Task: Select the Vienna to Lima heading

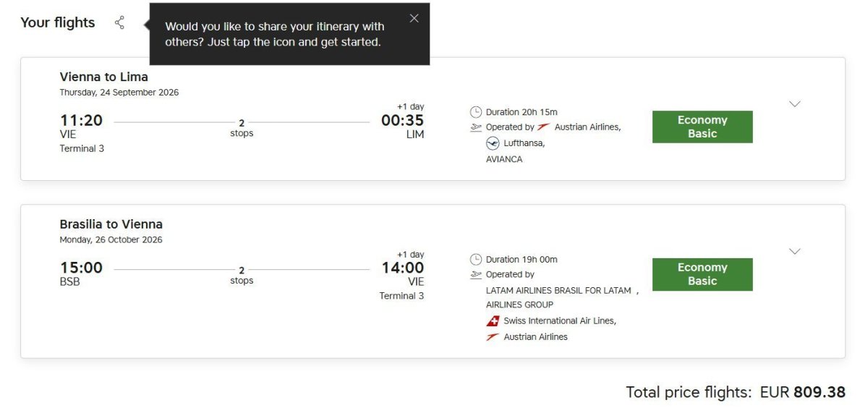Action: tap(103, 77)
